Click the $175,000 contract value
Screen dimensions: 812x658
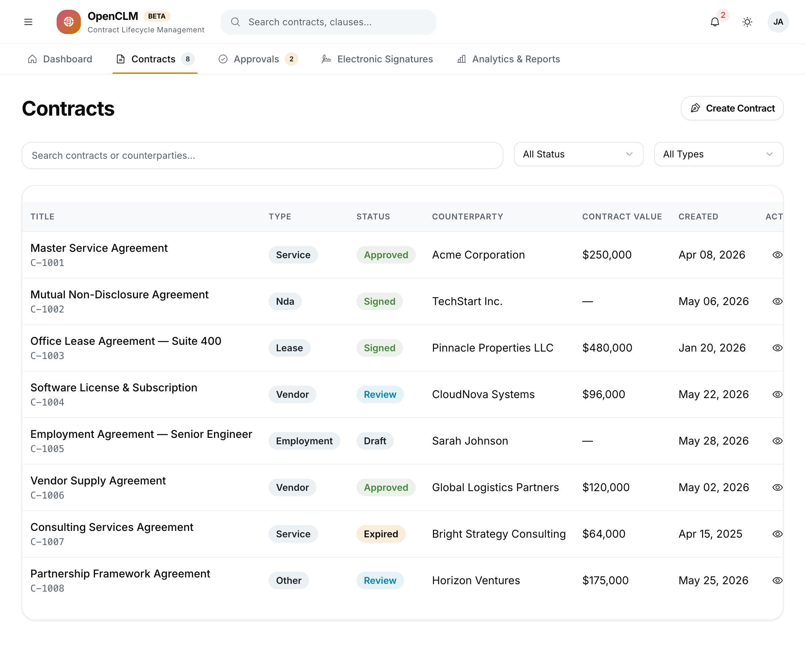pos(605,581)
